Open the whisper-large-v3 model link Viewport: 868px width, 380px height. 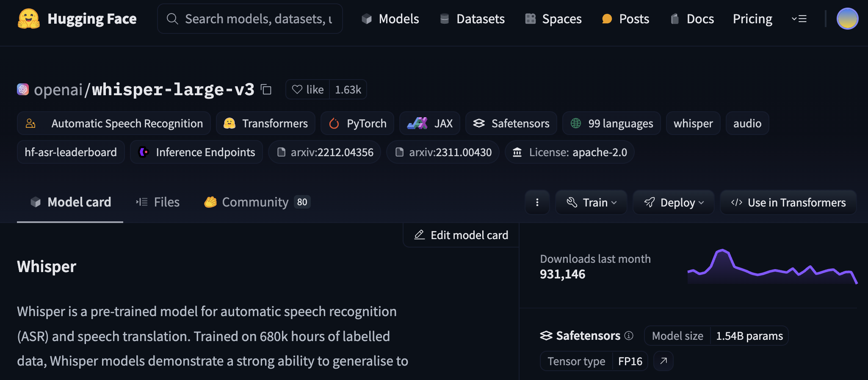tap(173, 89)
